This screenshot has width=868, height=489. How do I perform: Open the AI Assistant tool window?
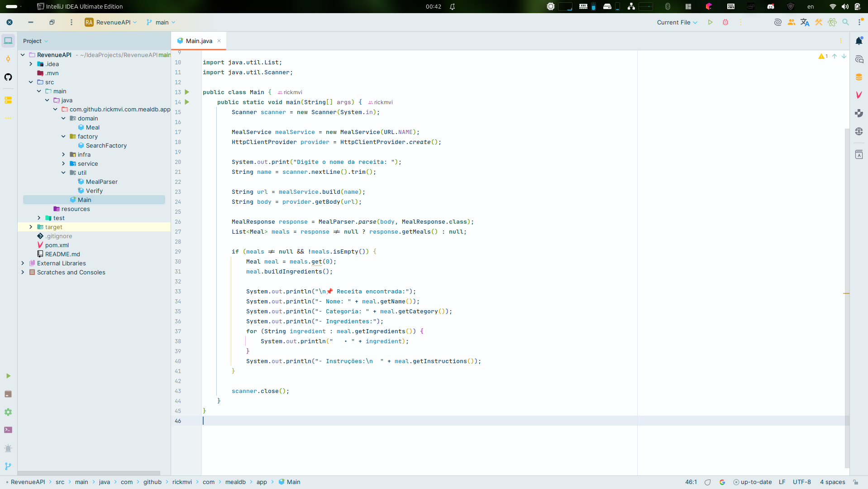click(x=859, y=59)
